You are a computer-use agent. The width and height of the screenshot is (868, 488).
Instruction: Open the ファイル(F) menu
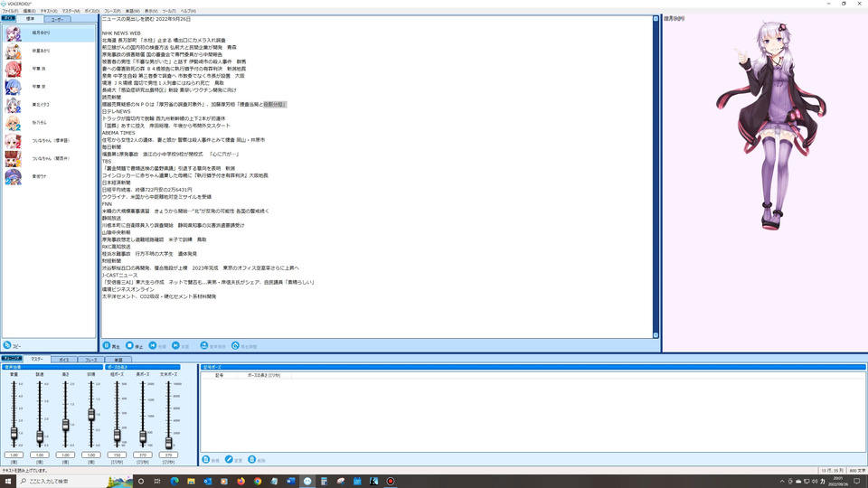(x=10, y=11)
